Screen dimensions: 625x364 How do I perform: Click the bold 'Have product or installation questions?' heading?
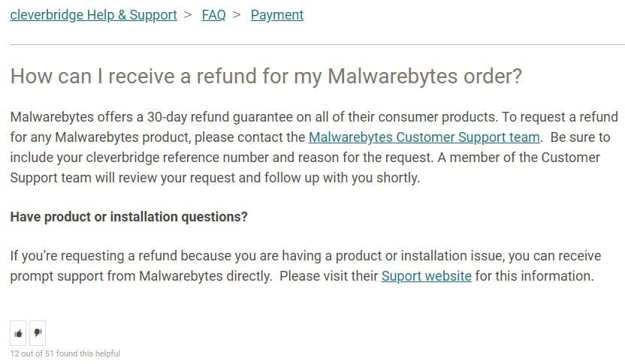tap(128, 217)
